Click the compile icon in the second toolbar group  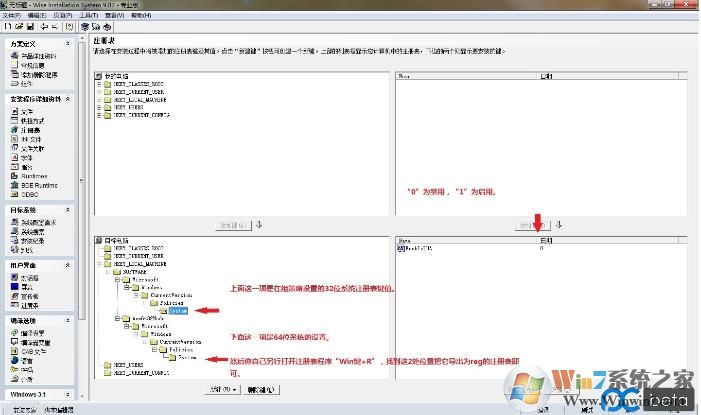(x=85, y=27)
